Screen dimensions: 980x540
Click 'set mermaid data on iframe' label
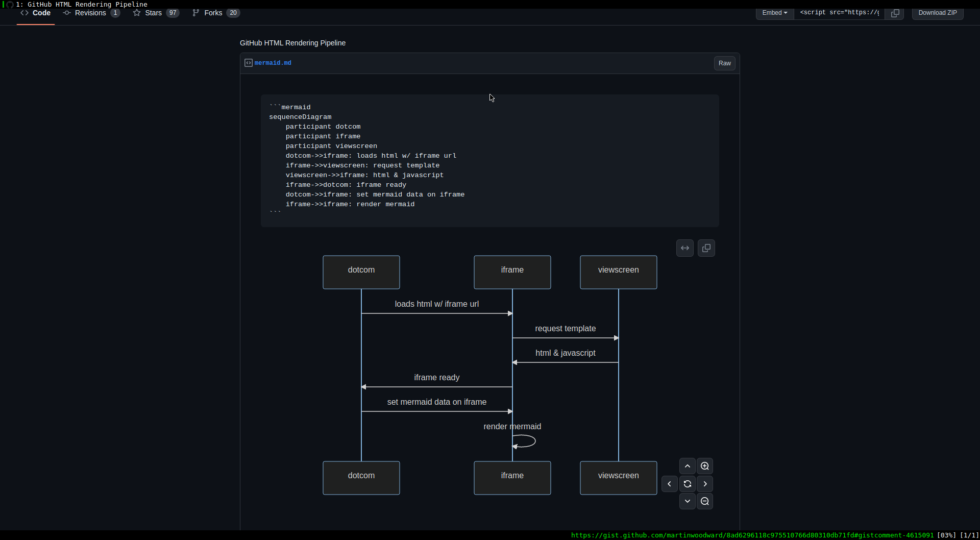tap(437, 402)
